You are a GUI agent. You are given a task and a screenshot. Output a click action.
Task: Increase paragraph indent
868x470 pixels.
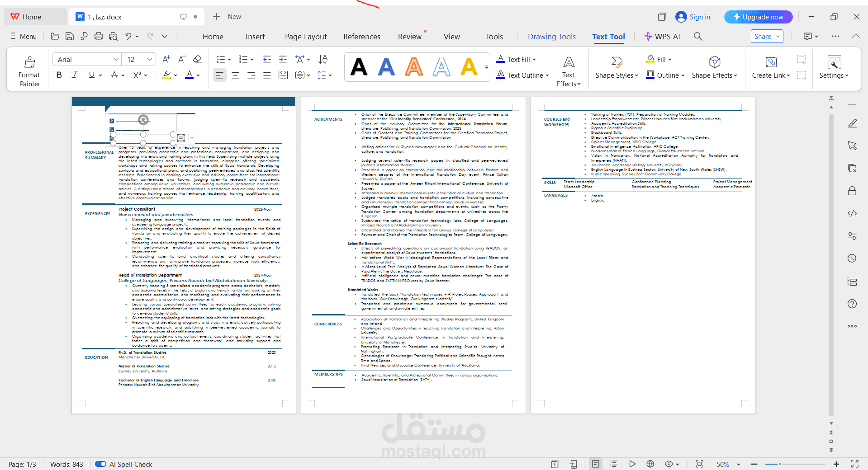pyautogui.click(x=283, y=59)
